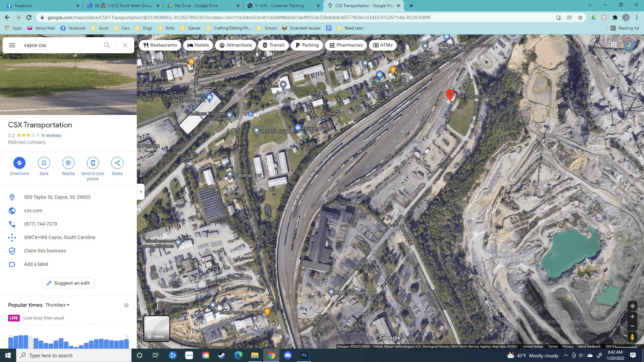This screenshot has height=362, width=644.
Task: Click the show your location icon
Action: coord(632,306)
